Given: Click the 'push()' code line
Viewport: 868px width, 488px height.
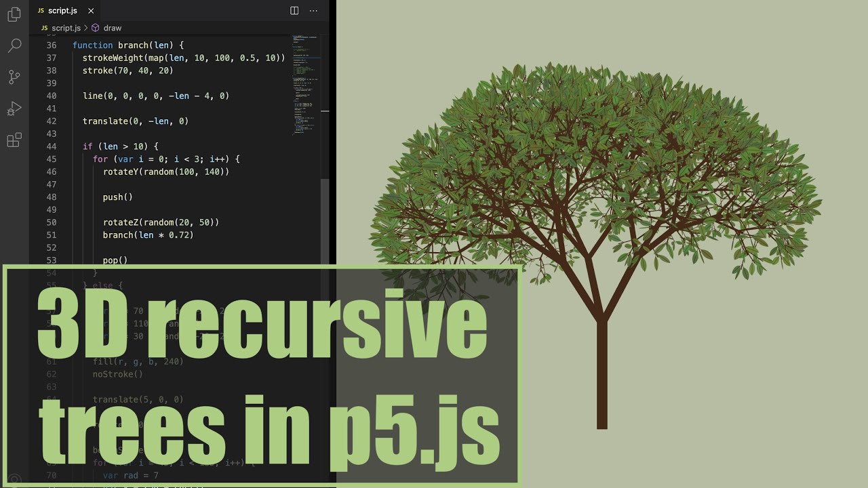Looking at the screenshot, I should (x=118, y=197).
